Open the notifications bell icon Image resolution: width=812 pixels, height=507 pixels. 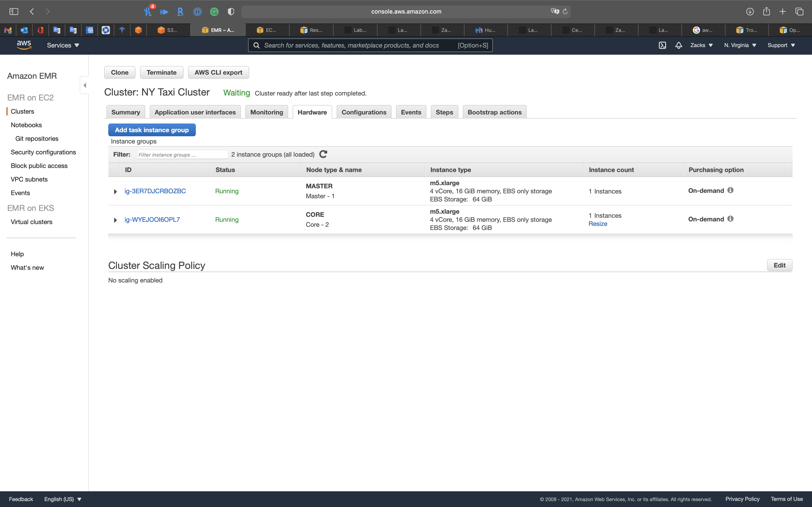click(679, 45)
